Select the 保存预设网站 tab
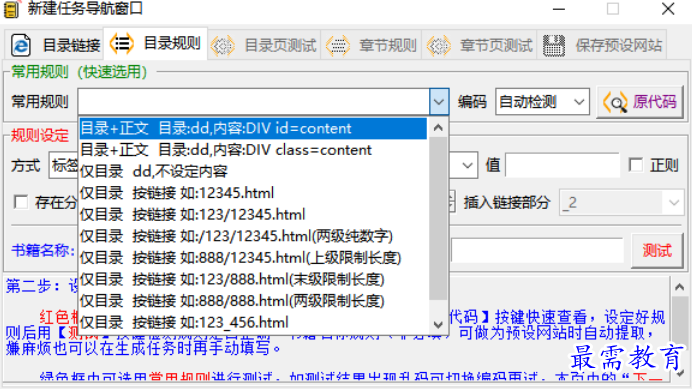692x389 pixels. coord(602,45)
